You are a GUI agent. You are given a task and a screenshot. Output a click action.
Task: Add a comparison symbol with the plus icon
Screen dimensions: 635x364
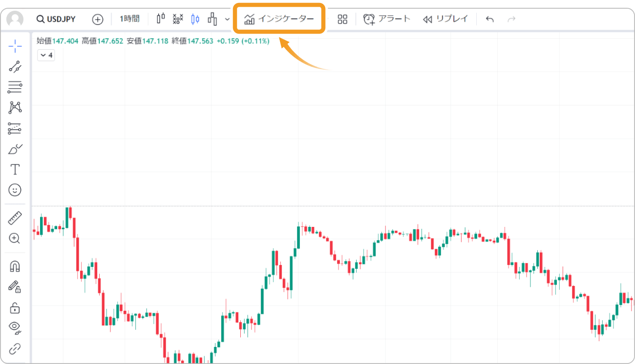(98, 19)
